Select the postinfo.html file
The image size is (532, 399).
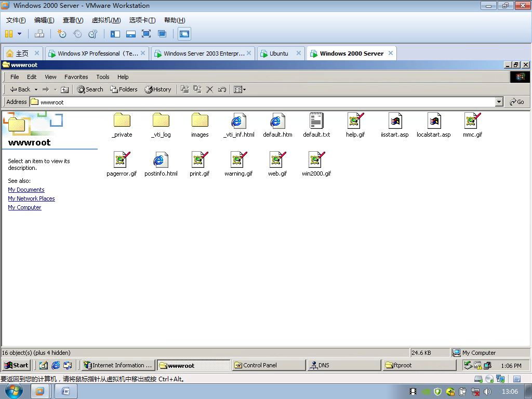click(161, 164)
